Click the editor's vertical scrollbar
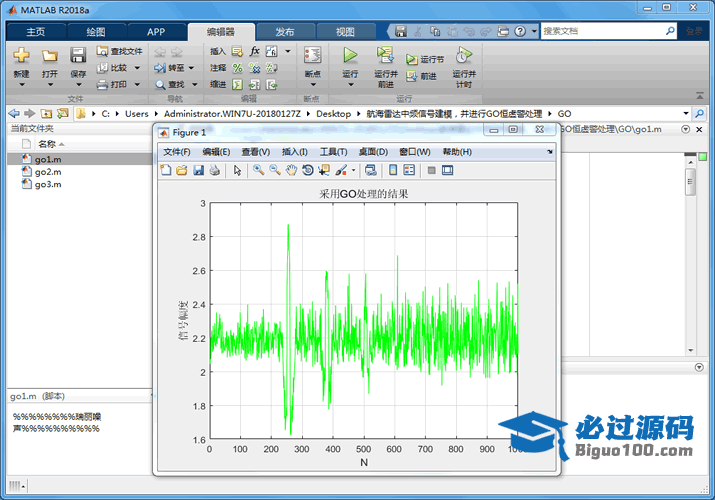The height and width of the screenshot is (500, 715). [x=690, y=183]
